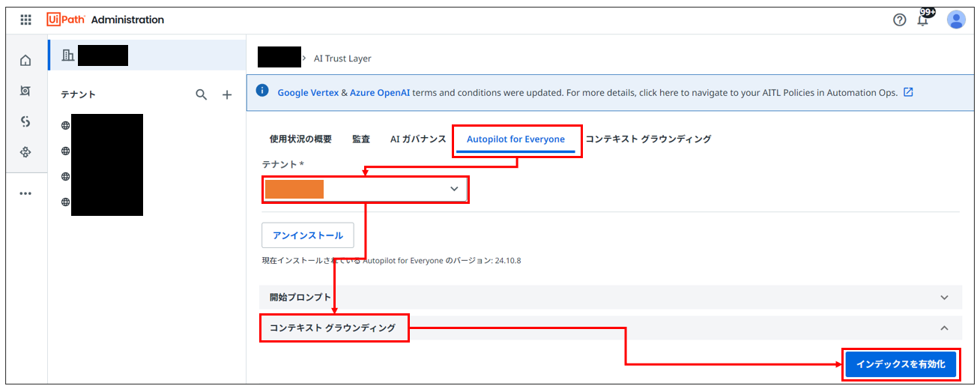Switch to 使用状況の概要 tab

300,139
